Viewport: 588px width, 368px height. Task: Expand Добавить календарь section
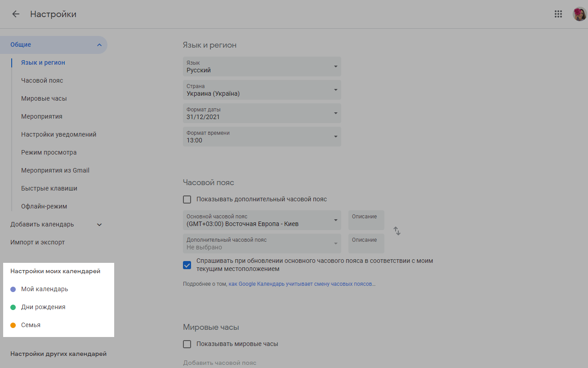click(99, 225)
